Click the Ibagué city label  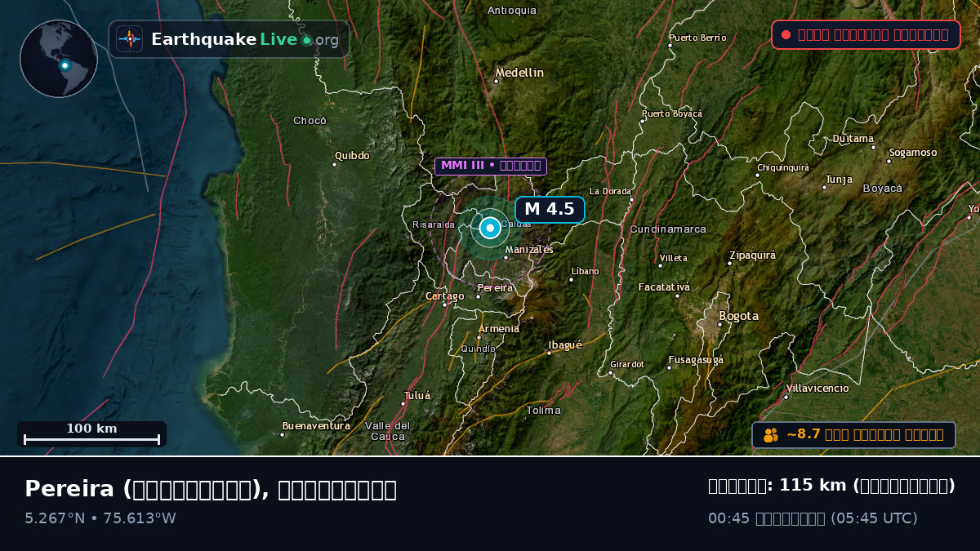point(565,345)
